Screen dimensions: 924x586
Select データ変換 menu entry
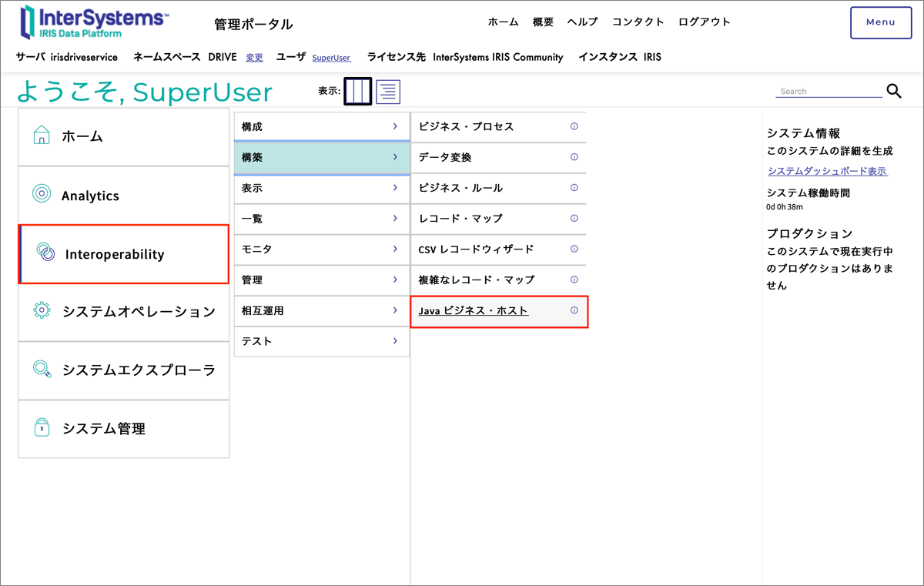coord(445,157)
